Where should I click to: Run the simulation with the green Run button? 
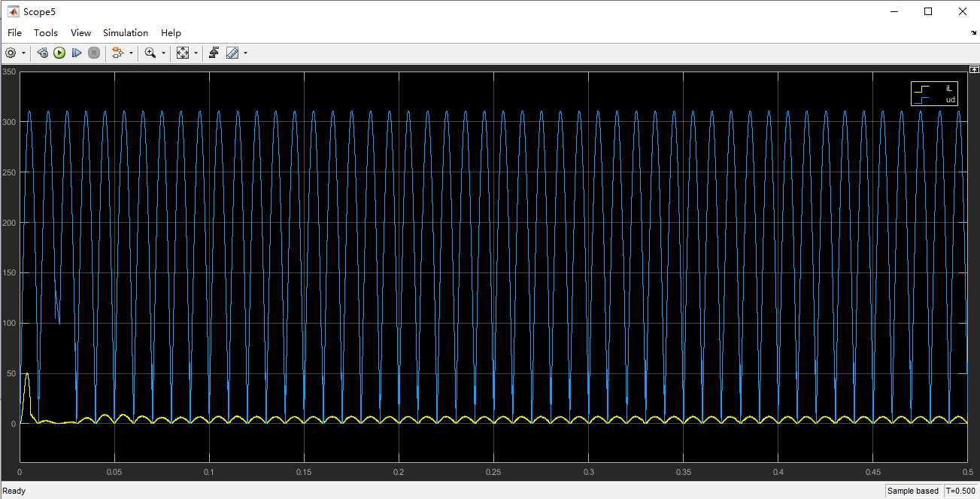pos(59,53)
